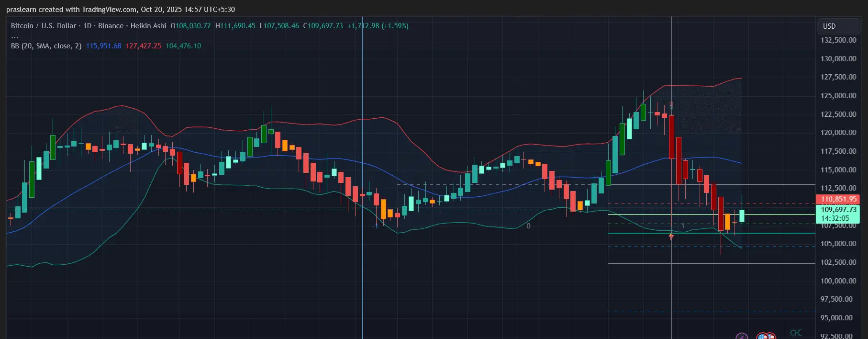Click the snapshot header text with TradingView.com
Image resolution: width=868 pixels, height=339 pixels.
(121, 10)
